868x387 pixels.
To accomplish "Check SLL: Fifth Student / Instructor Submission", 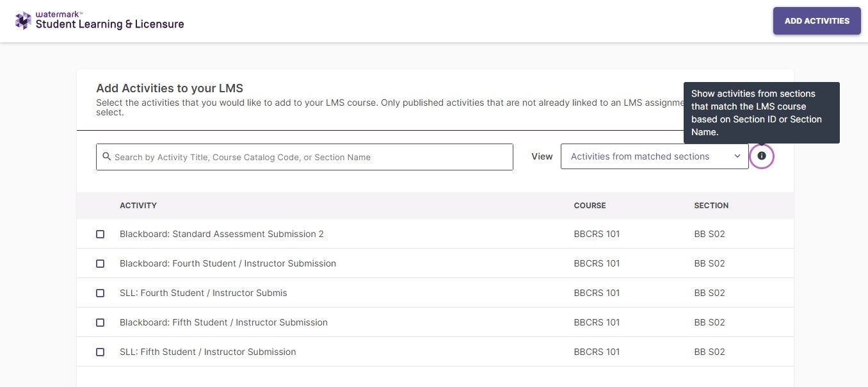I will coord(100,352).
